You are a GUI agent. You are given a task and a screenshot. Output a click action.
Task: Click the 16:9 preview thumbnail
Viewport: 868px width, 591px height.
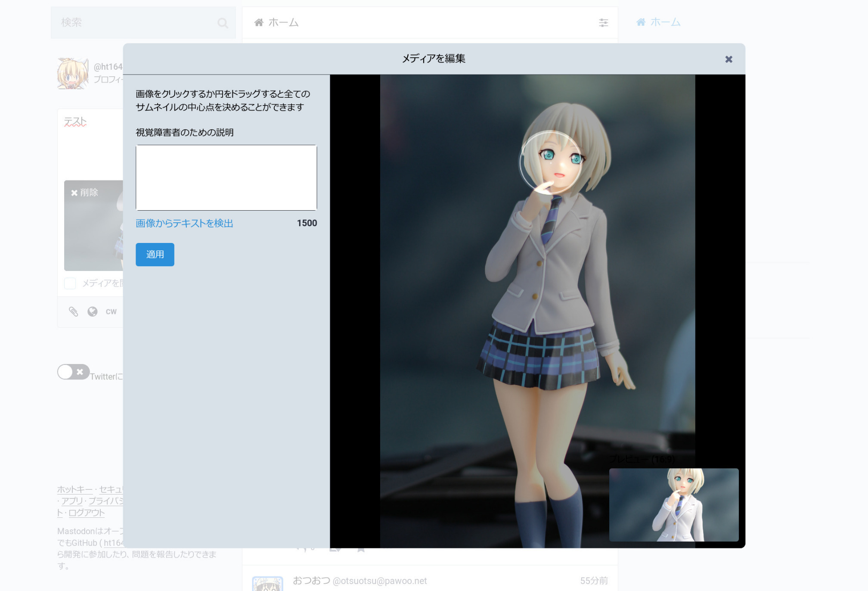674,505
